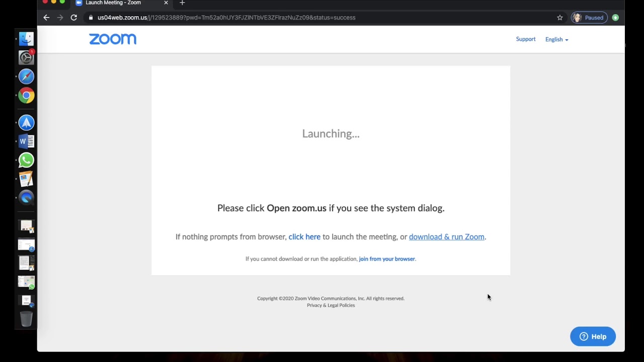The height and width of the screenshot is (362, 644).
Task: Click the 'Launching...' text
Action: pos(331,134)
